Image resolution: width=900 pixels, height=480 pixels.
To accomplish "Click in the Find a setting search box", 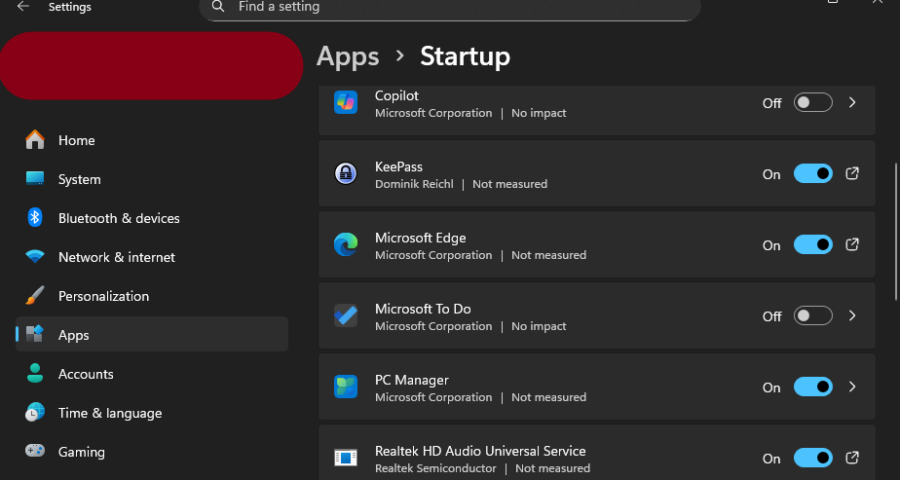I will [449, 8].
